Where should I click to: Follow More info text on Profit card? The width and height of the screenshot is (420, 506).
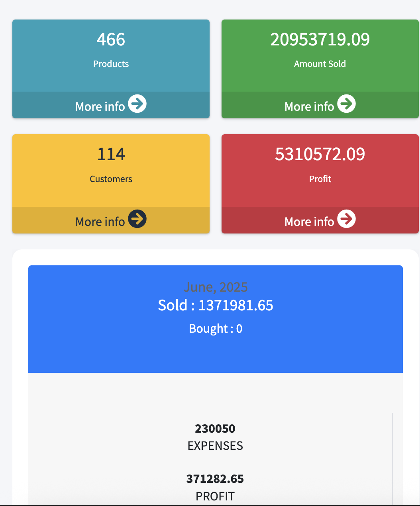[309, 222]
